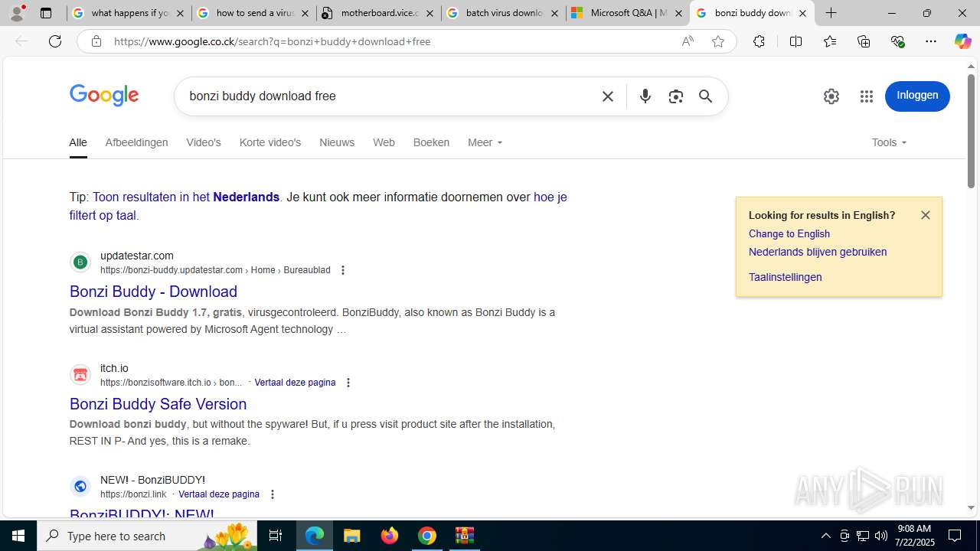980x551 pixels.
Task: Open Google quick settings gear
Action: point(831,96)
